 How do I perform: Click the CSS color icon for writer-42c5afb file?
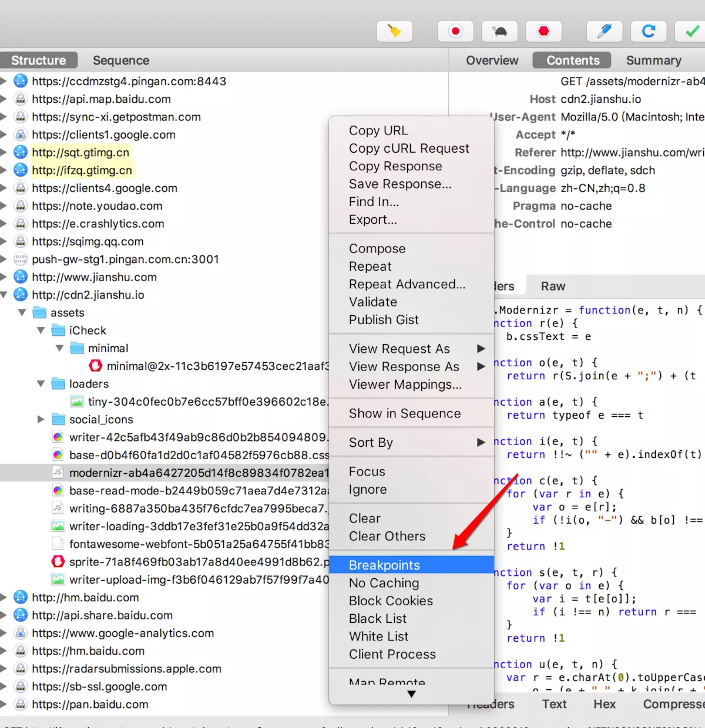pyautogui.click(x=58, y=437)
